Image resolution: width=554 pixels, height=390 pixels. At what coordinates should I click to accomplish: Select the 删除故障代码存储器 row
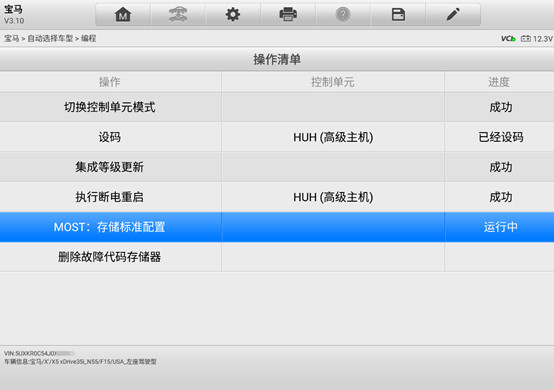pos(277,257)
